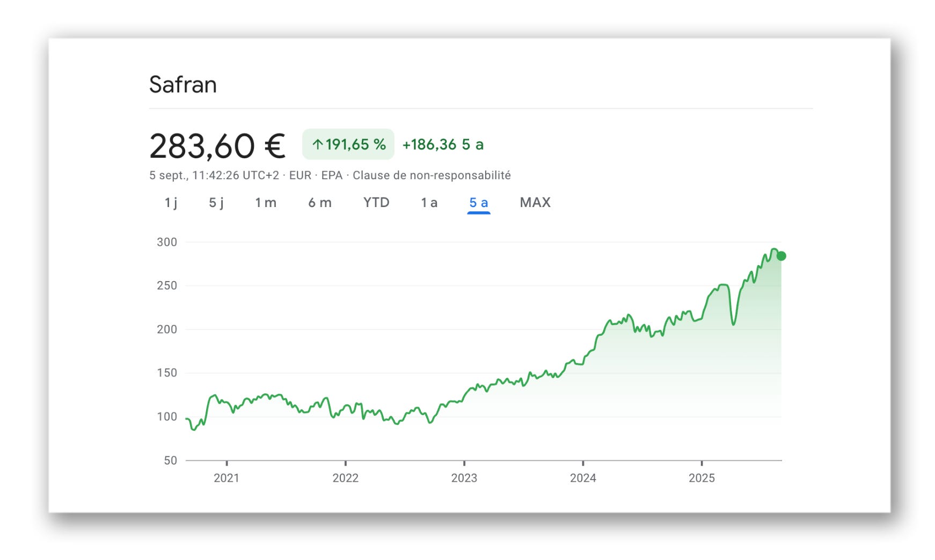
Task: Click the up arrow icon in the percent badge
Action: pyautogui.click(x=318, y=144)
